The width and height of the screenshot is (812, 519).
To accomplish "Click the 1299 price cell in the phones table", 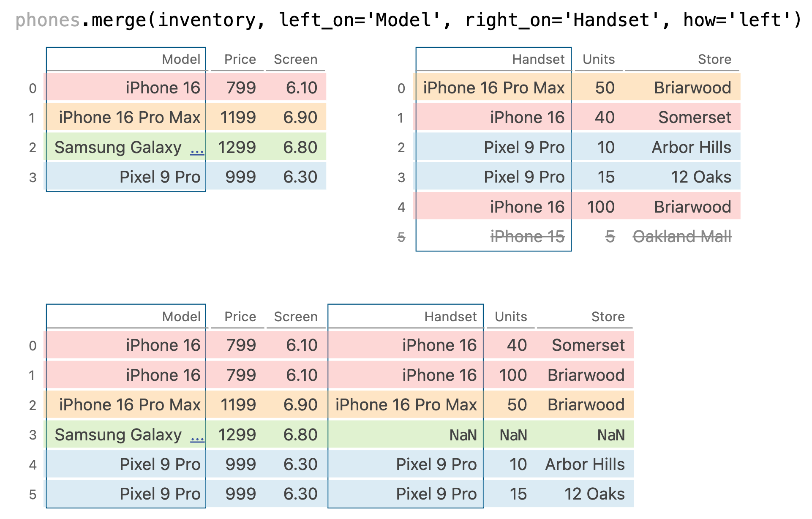I will coord(237,148).
